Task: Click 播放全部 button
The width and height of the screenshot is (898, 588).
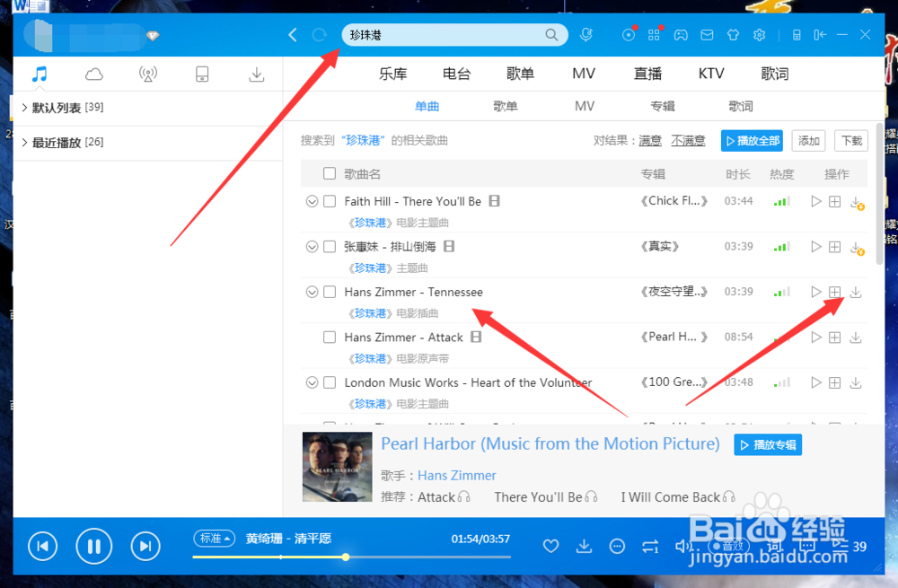Action: [x=752, y=140]
